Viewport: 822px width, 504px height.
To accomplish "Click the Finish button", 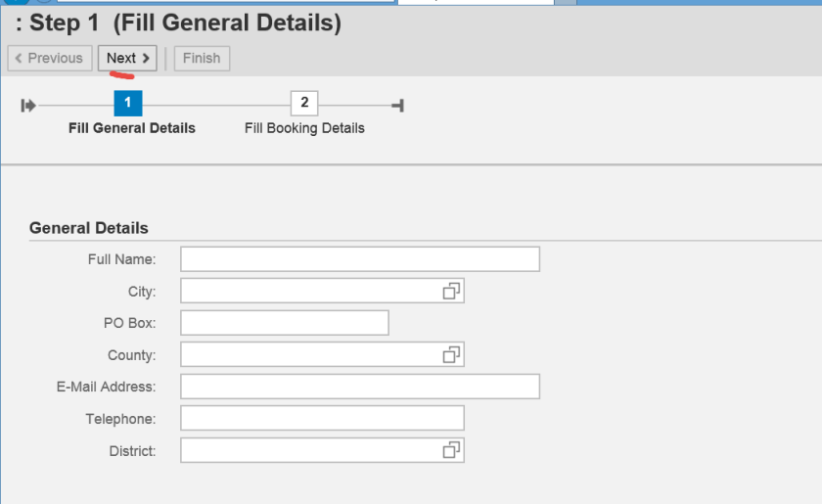I will point(202,59).
